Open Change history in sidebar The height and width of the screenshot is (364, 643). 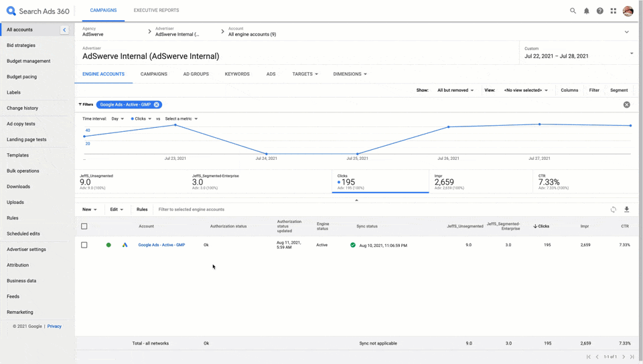(22, 108)
